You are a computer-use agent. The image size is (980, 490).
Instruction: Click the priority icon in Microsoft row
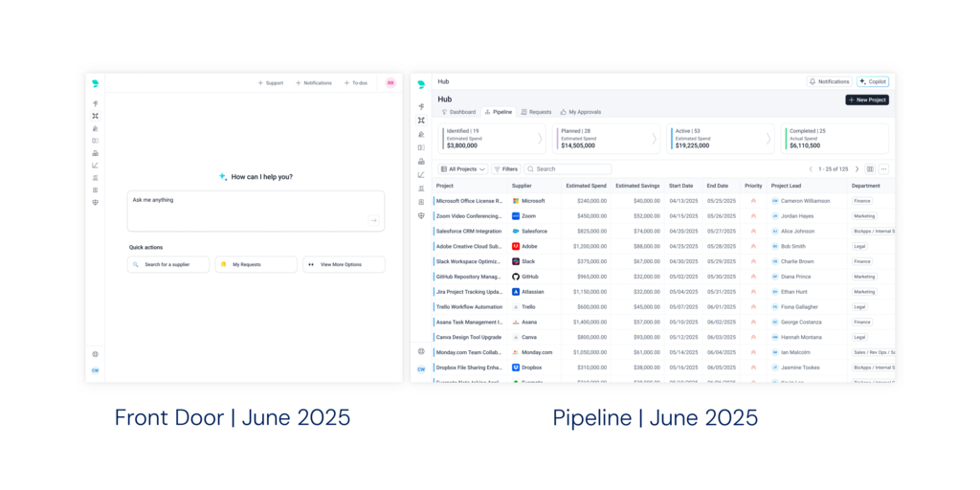click(x=753, y=201)
